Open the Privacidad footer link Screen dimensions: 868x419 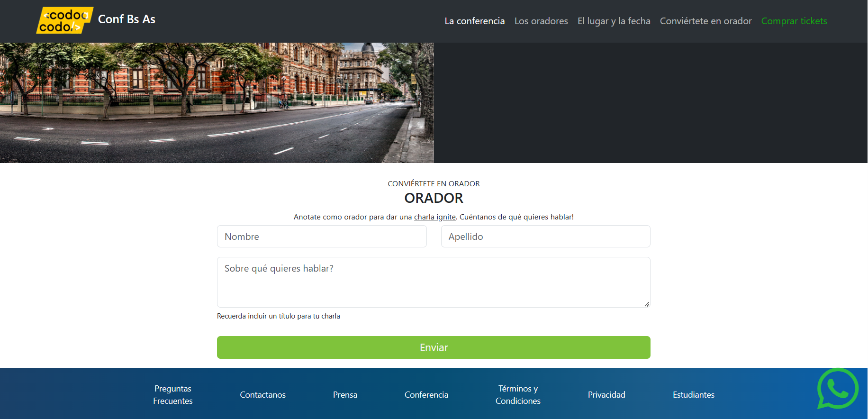click(606, 395)
